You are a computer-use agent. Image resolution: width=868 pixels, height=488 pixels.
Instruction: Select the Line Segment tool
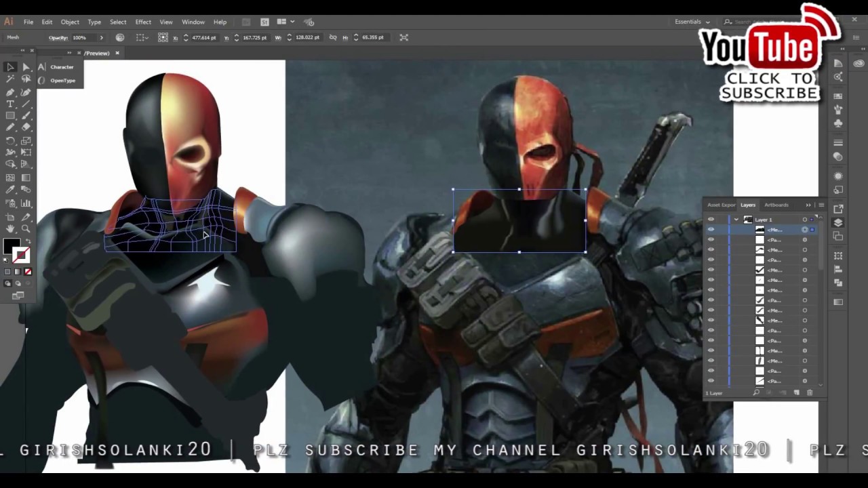pos(26,104)
